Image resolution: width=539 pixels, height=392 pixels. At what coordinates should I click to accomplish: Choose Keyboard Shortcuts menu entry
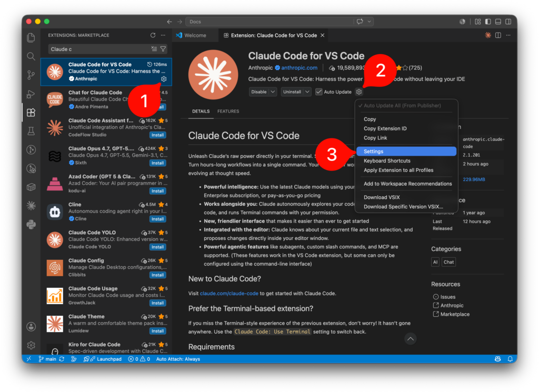pyautogui.click(x=406, y=161)
